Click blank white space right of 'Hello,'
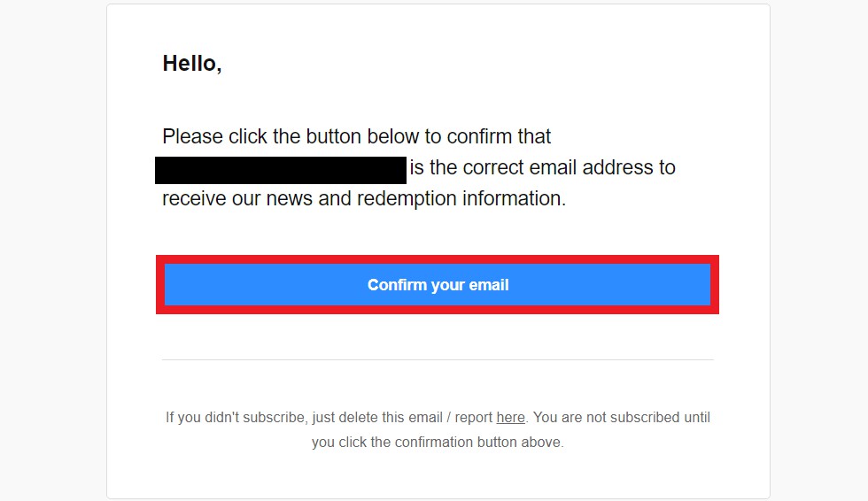This screenshot has width=868, height=501. click(x=487, y=64)
